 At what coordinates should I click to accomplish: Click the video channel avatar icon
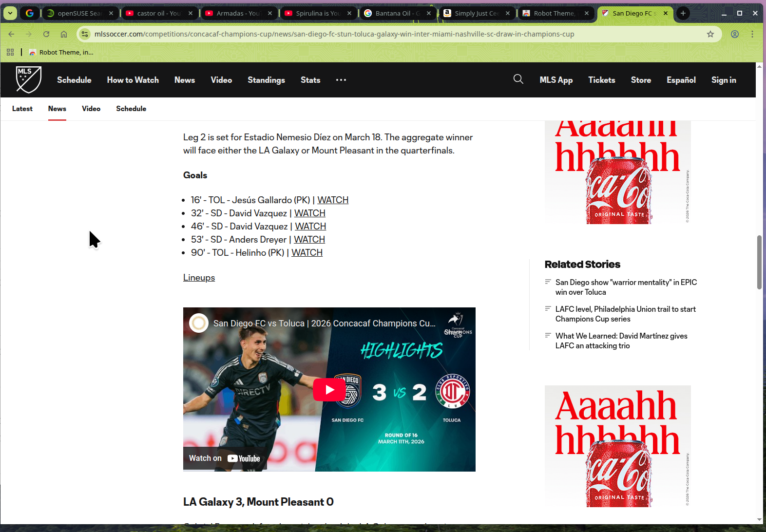click(x=199, y=323)
